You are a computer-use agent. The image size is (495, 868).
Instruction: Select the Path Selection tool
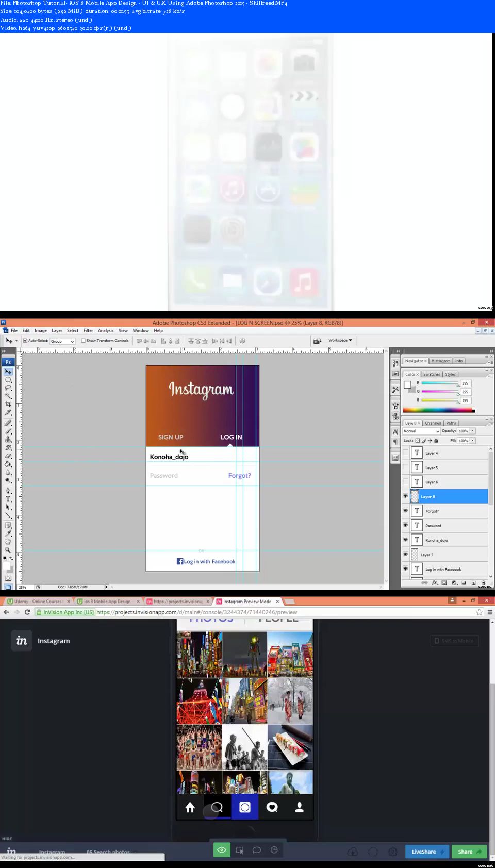pyautogui.click(x=8, y=507)
